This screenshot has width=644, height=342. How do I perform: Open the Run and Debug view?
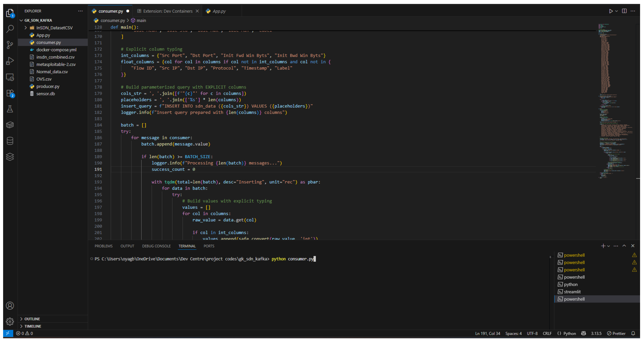pos(10,61)
